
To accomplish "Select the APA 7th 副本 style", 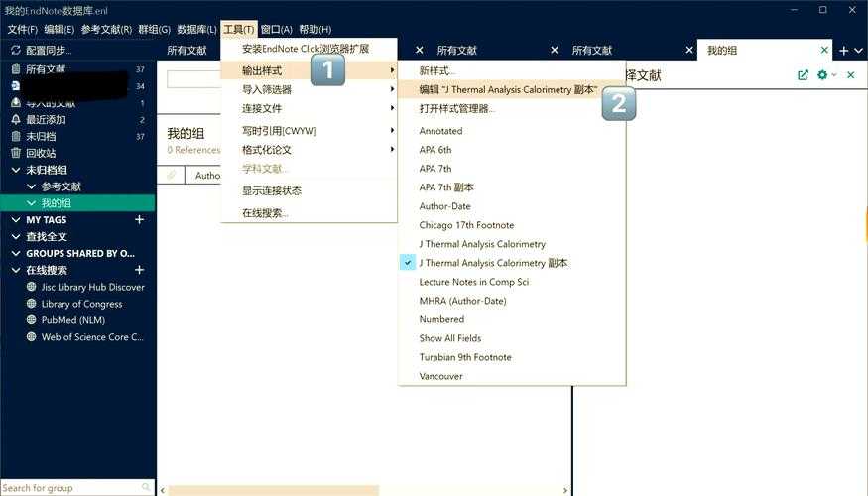I will tap(446, 187).
